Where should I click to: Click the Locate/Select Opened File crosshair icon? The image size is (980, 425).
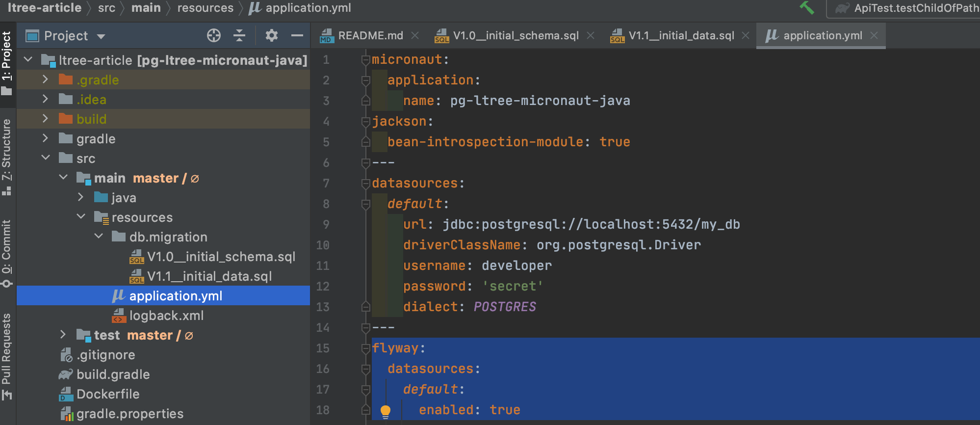coord(214,35)
